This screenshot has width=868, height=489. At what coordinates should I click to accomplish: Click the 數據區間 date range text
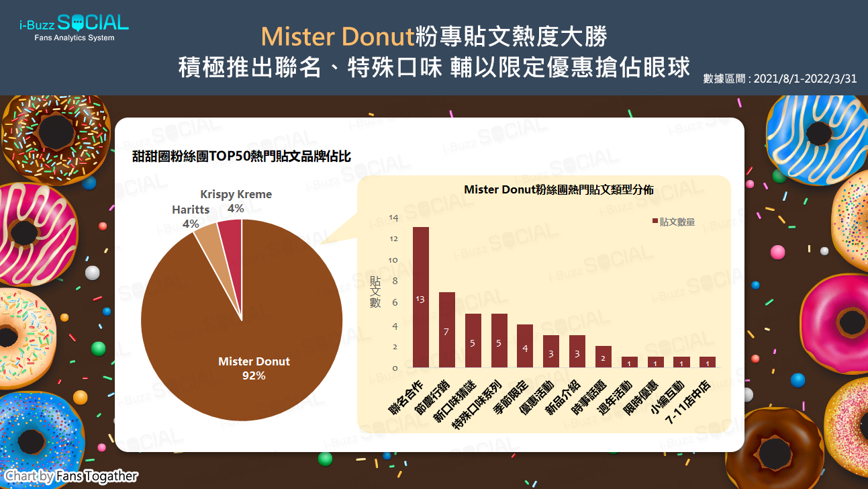point(779,79)
